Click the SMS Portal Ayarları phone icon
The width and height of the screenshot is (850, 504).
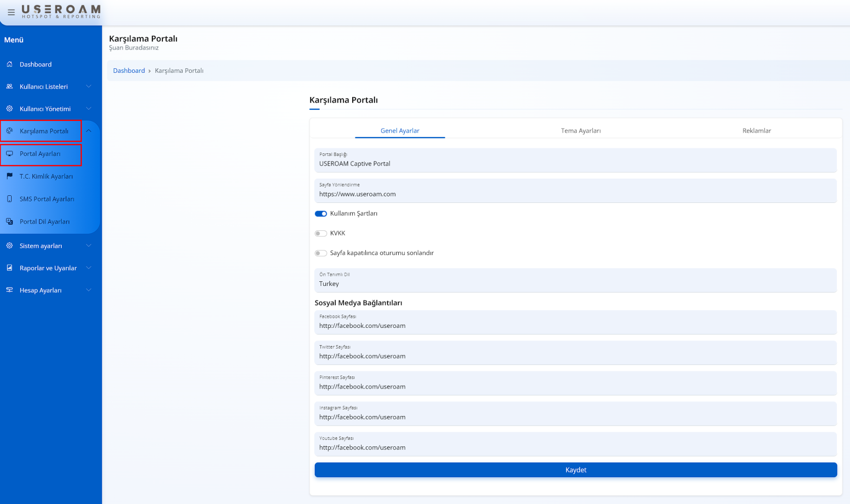(10, 199)
